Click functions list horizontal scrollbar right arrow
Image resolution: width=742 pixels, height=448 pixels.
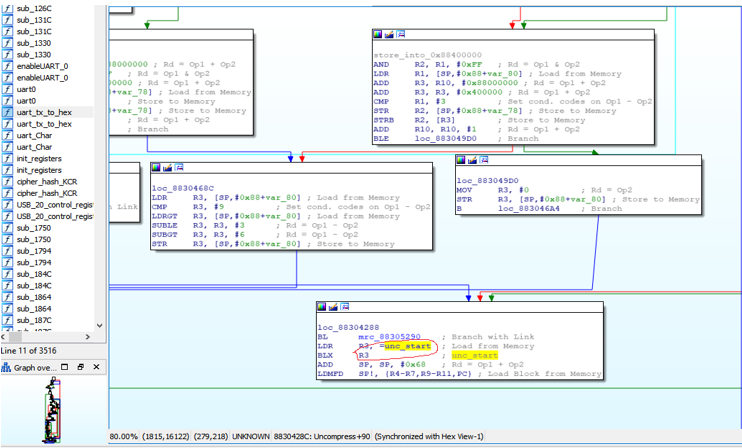pyautogui.click(x=88, y=337)
